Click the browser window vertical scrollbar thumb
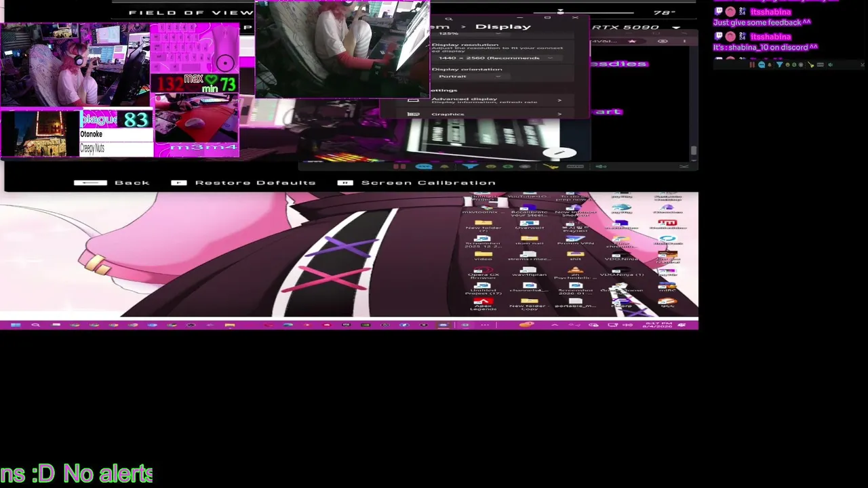868x488 pixels. [x=693, y=150]
